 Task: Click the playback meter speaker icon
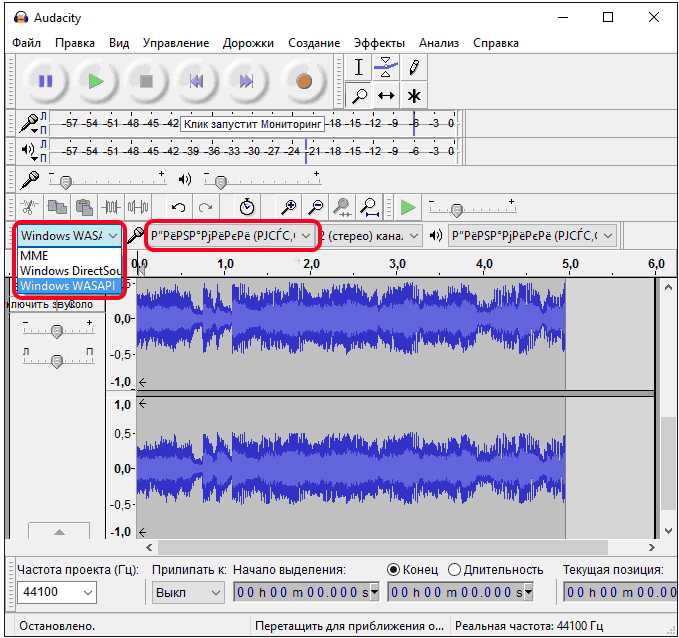point(28,150)
